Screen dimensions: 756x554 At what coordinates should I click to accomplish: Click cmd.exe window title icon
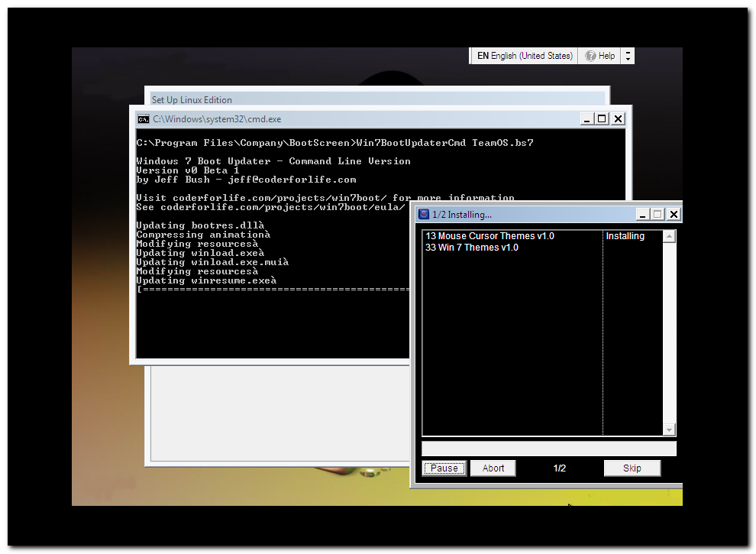point(144,119)
